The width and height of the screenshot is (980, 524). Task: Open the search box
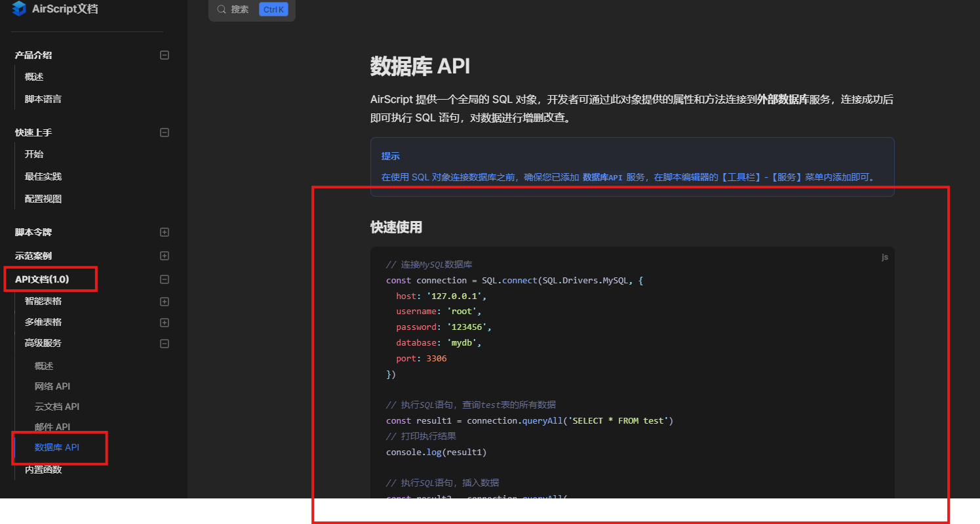tap(252, 9)
